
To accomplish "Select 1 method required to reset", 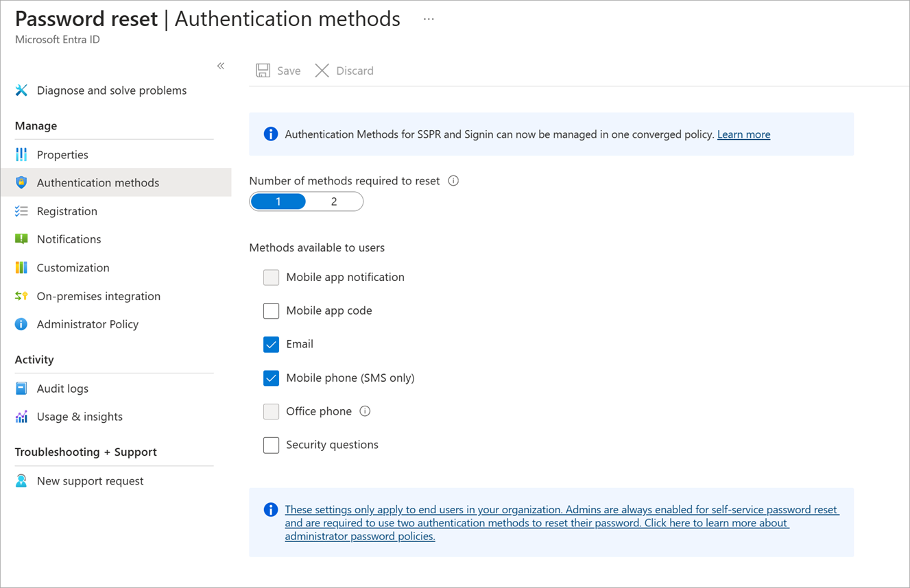I will pyautogui.click(x=278, y=201).
